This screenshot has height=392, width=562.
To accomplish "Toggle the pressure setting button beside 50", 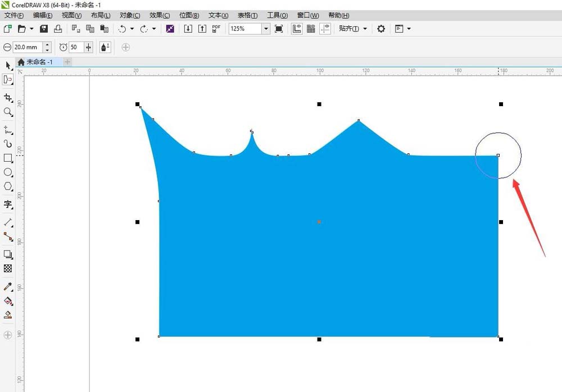I will pyautogui.click(x=89, y=47).
